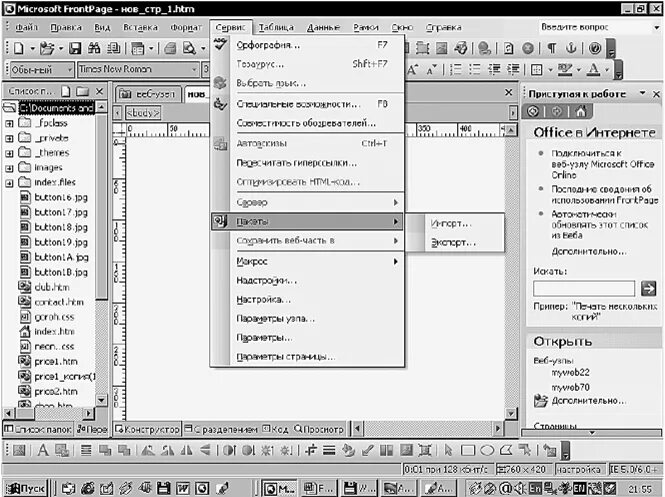Click the Highlight color icon

(x=564, y=69)
